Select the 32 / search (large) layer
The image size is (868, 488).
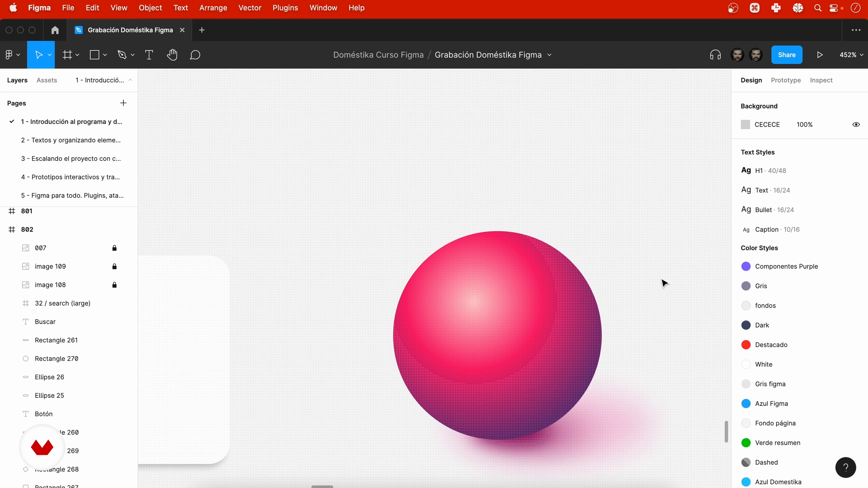pos(69,303)
